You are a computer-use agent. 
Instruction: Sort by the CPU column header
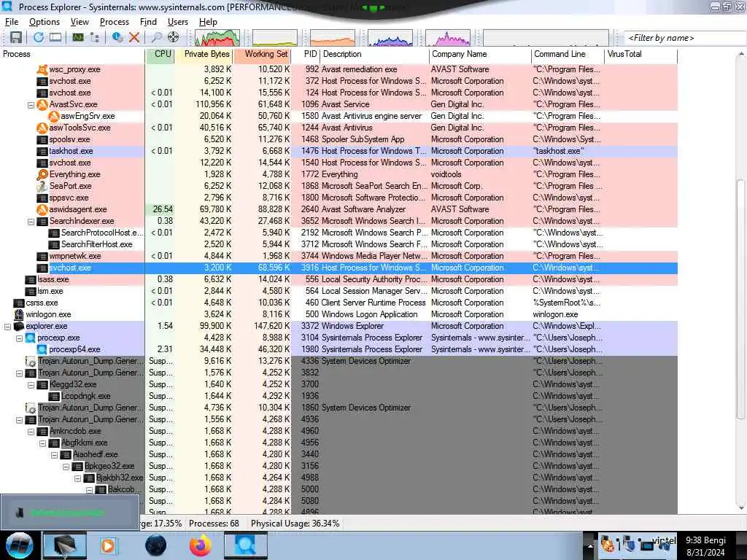pyautogui.click(x=160, y=54)
